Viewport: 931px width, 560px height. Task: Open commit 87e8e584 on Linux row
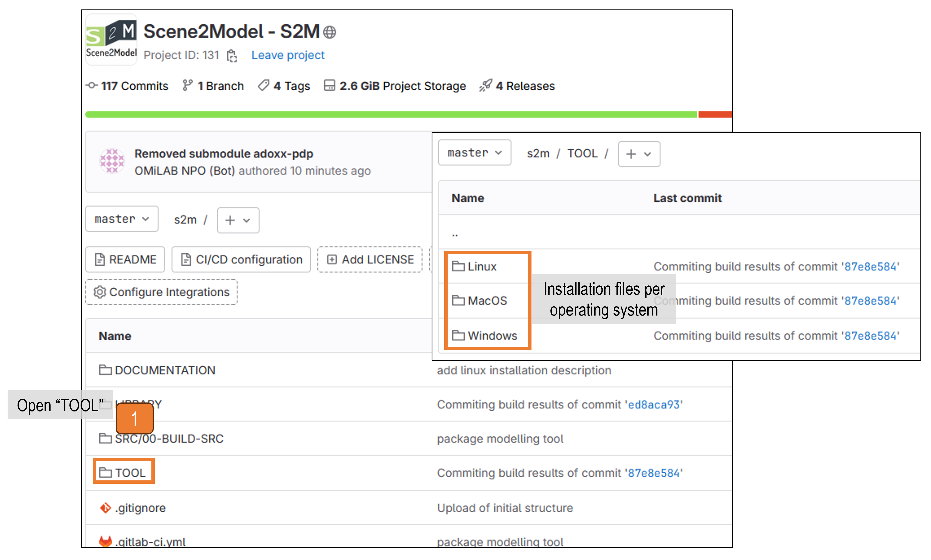[870, 267]
